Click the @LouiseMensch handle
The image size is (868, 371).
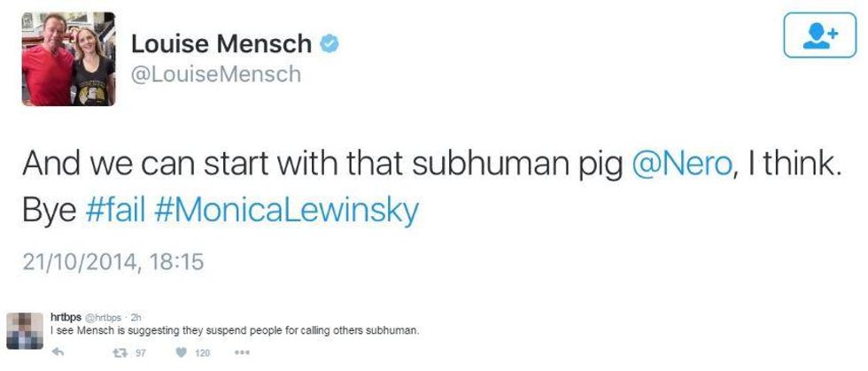(216, 74)
